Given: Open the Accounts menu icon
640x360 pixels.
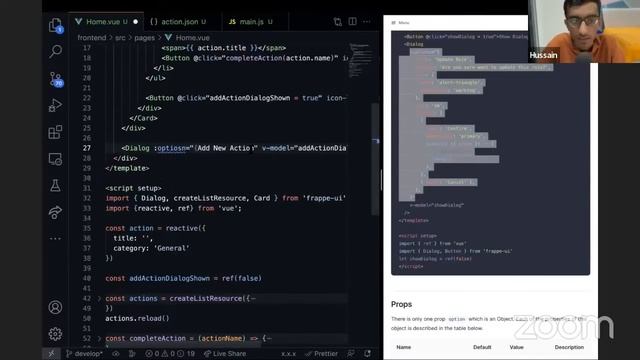Looking at the screenshot, I should pyautogui.click(x=55, y=307).
